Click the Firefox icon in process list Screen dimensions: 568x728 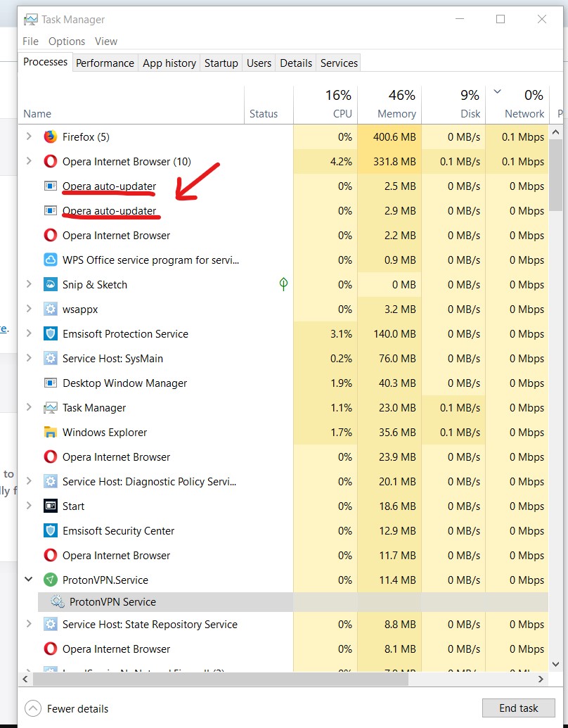coord(51,137)
